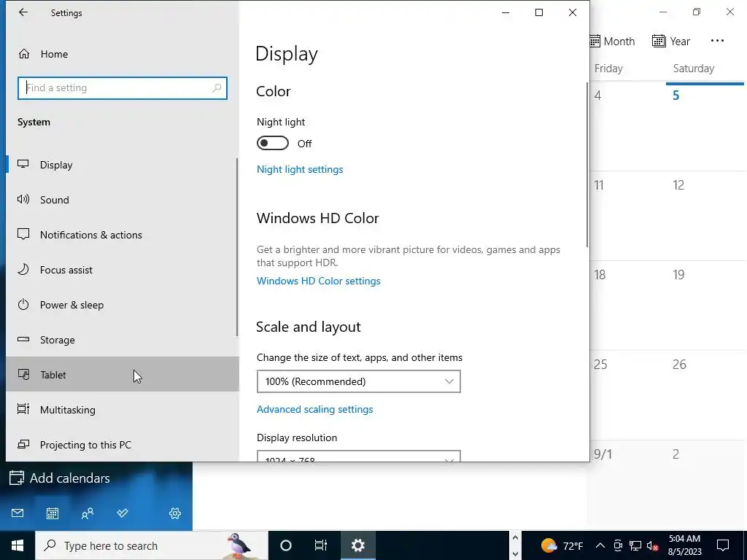The height and width of the screenshot is (560, 747).
Task: Show hidden tray icons chevron
Action: (600, 545)
